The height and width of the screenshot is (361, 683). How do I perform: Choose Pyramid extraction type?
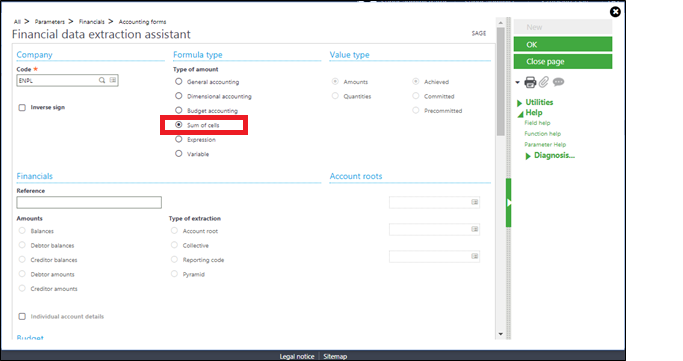[174, 274]
